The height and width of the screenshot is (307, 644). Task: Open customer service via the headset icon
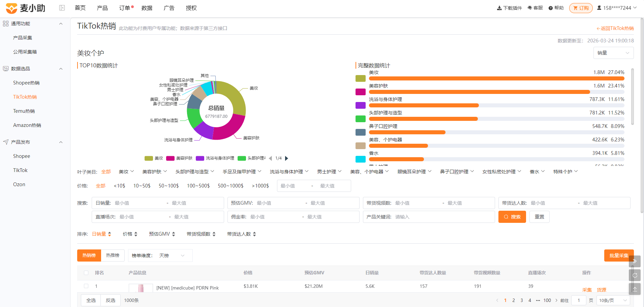pos(530,8)
